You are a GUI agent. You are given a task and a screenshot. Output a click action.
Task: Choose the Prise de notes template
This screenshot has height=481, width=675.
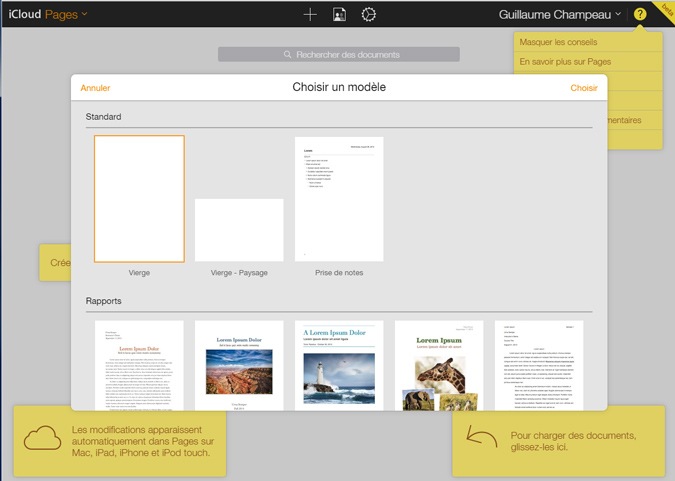(x=339, y=199)
